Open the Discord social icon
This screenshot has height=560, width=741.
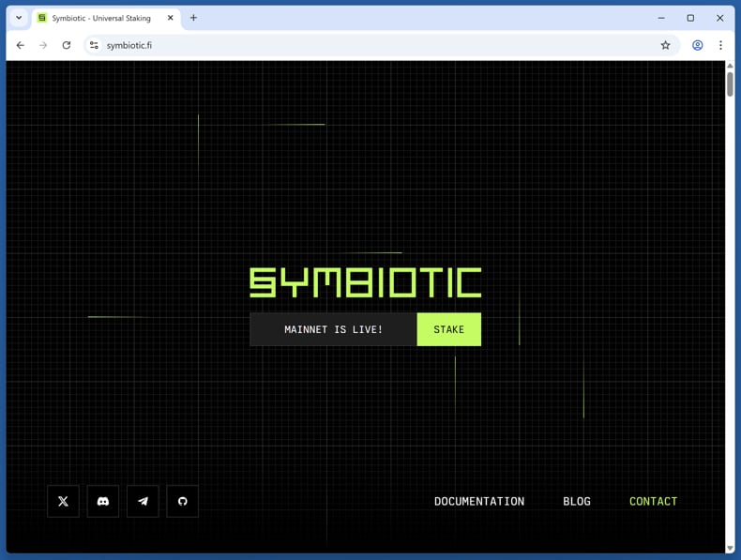pyautogui.click(x=103, y=501)
